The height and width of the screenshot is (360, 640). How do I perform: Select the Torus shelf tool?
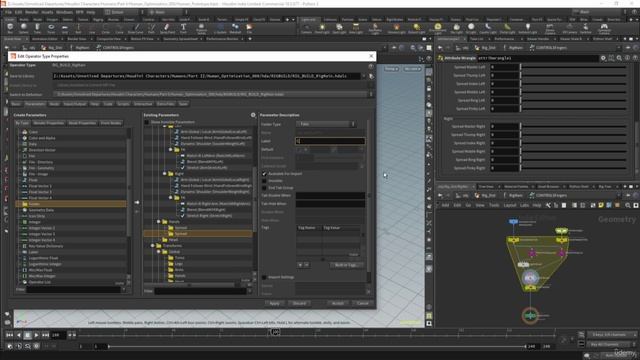51,29
